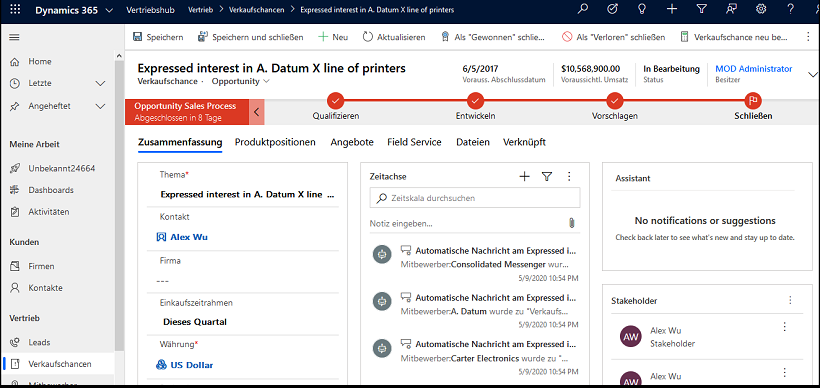Screen dimensions: 820x388
Task: Open Stakeholder section more options
Action: pyautogui.click(x=790, y=300)
